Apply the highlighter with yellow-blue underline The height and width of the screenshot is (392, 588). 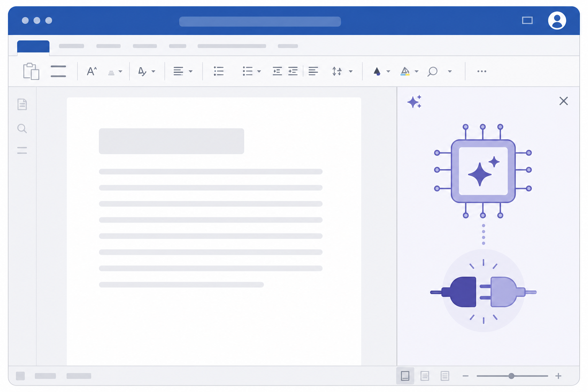pos(405,71)
